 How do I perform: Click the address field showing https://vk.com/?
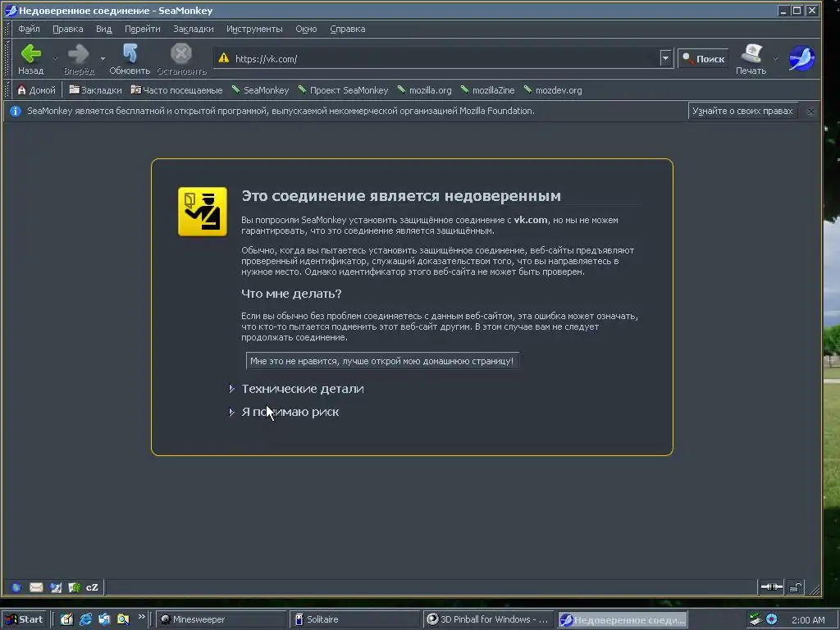coord(445,59)
